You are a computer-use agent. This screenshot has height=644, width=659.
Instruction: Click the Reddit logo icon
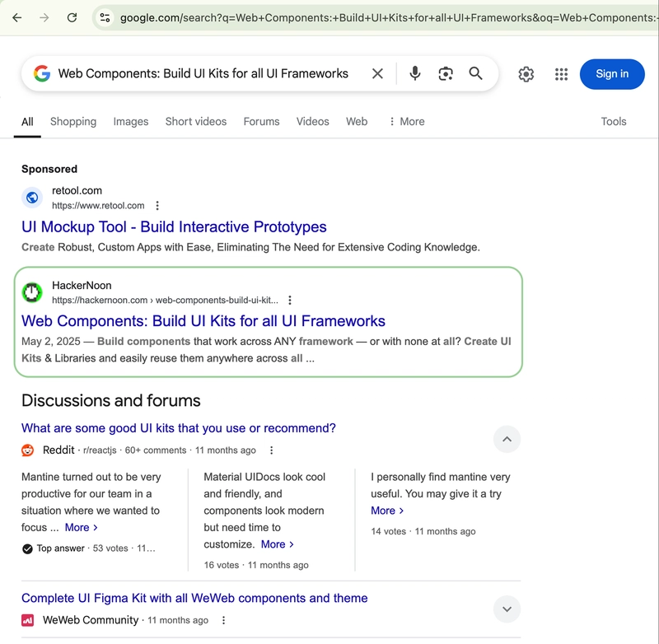[28, 450]
